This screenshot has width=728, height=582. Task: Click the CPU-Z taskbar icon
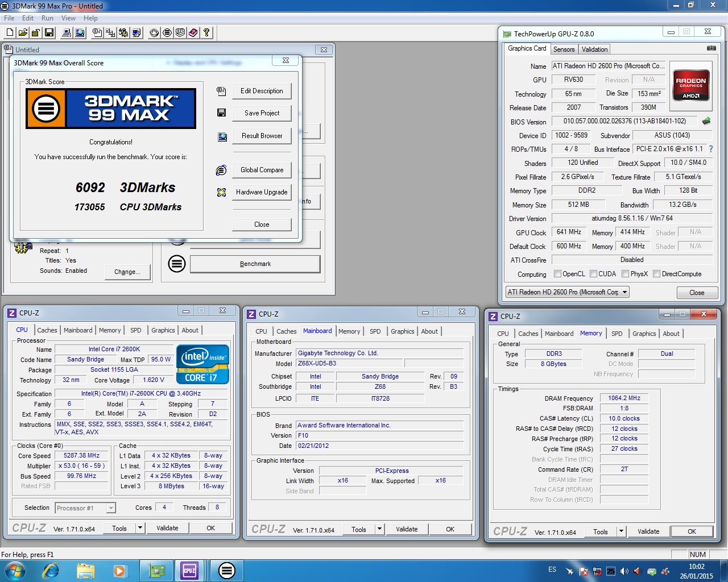[x=189, y=571]
